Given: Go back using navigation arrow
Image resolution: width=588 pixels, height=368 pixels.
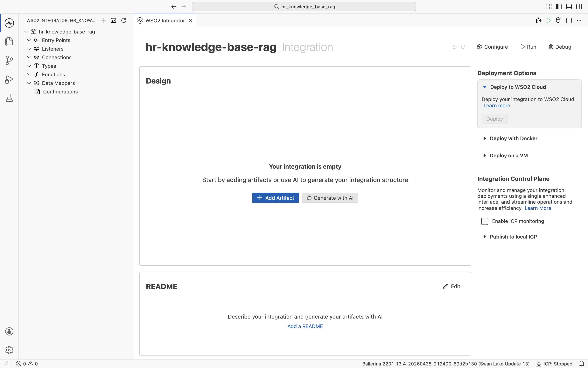Looking at the screenshot, I should pos(173,7).
